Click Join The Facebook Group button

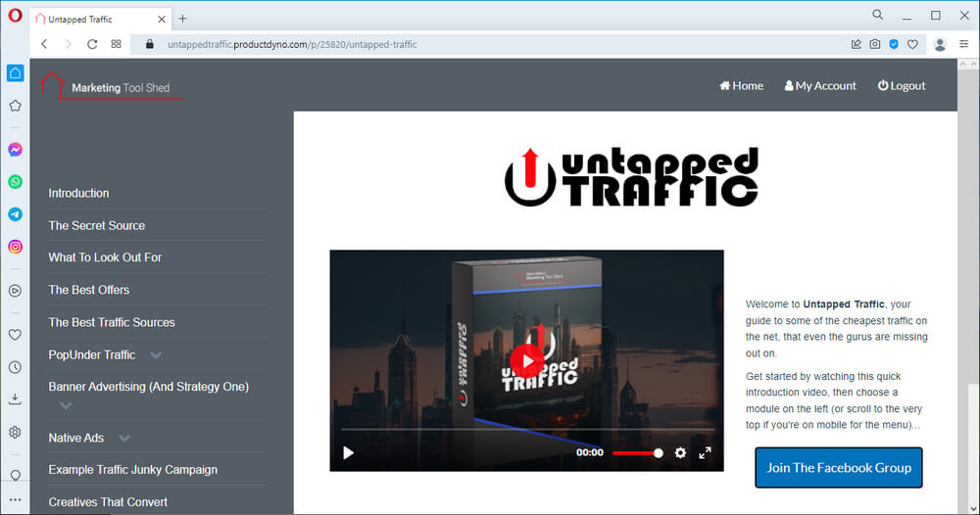coord(839,468)
